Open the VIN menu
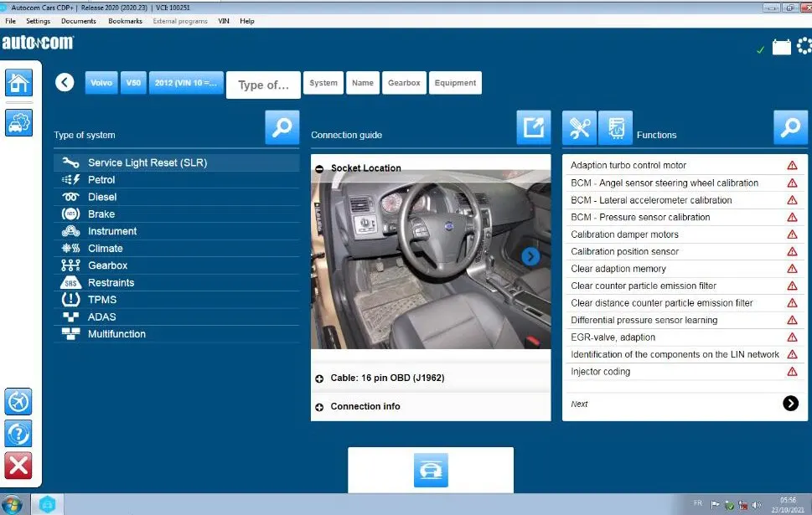Image resolution: width=812 pixels, height=515 pixels. click(x=224, y=21)
